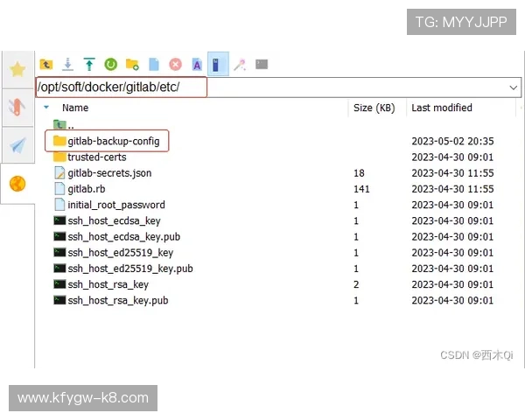Viewport: 525px width, 420px height.
Task: Upload files using the green up-arrow icon
Action: (x=89, y=64)
